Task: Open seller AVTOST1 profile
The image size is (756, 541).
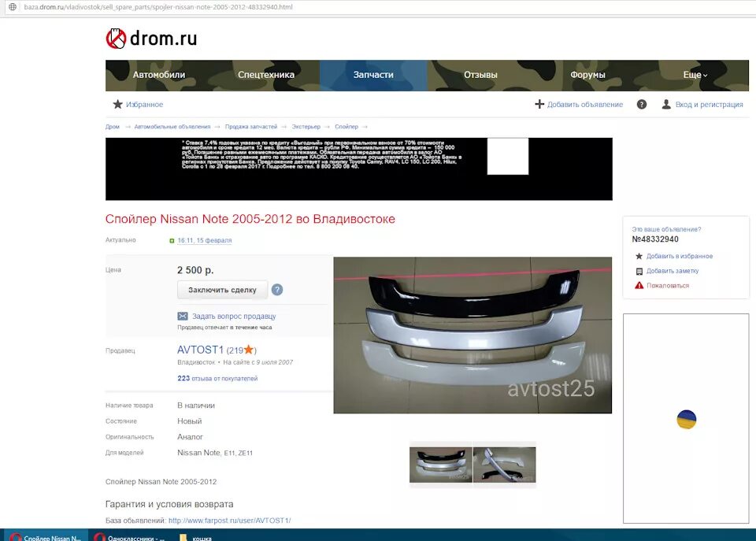Action: [200, 350]
